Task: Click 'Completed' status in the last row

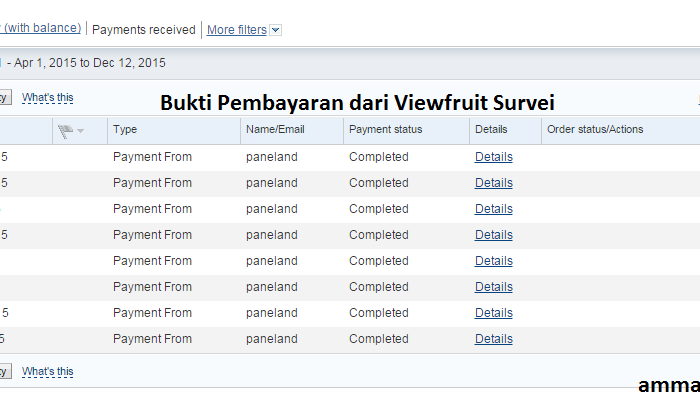Action: (x=379, y=339)
